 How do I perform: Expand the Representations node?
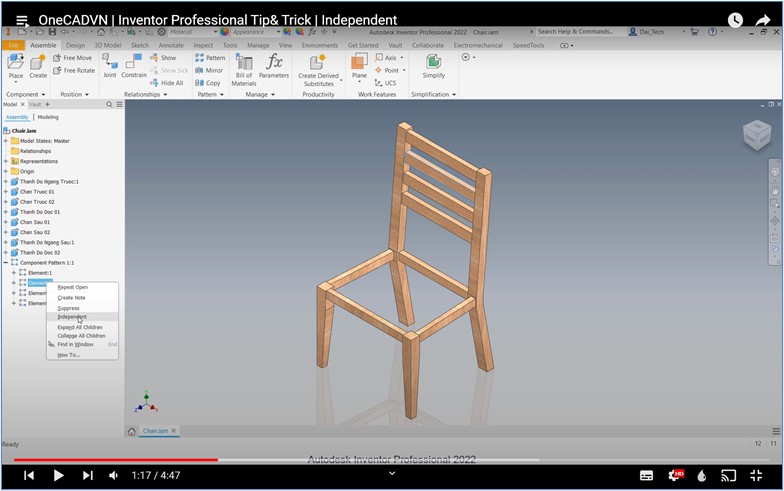pyautogui.click(x=6, y=162)
